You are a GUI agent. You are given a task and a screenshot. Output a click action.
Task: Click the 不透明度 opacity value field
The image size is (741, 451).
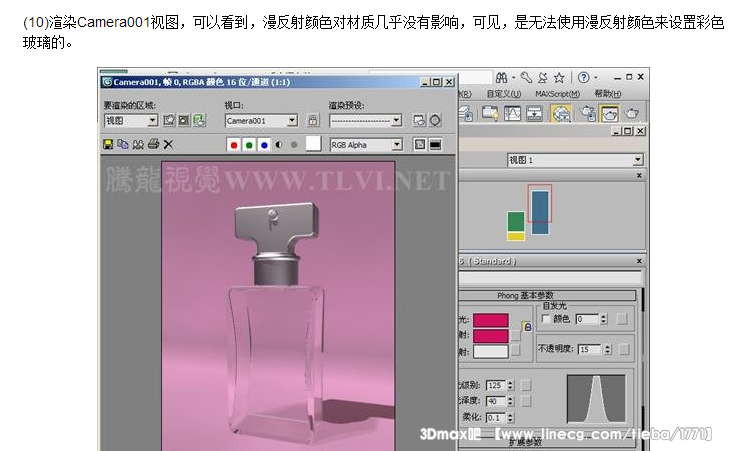click(x=589, y=349)
